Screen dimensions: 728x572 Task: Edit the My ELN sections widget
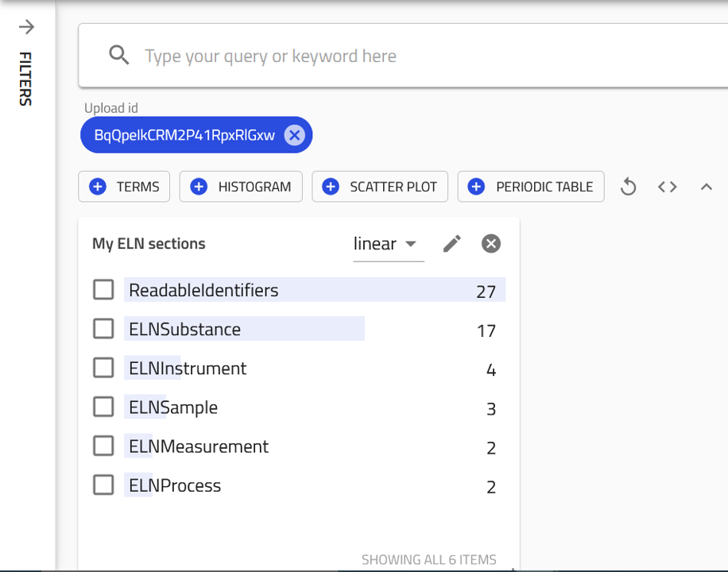pos(451,244)
